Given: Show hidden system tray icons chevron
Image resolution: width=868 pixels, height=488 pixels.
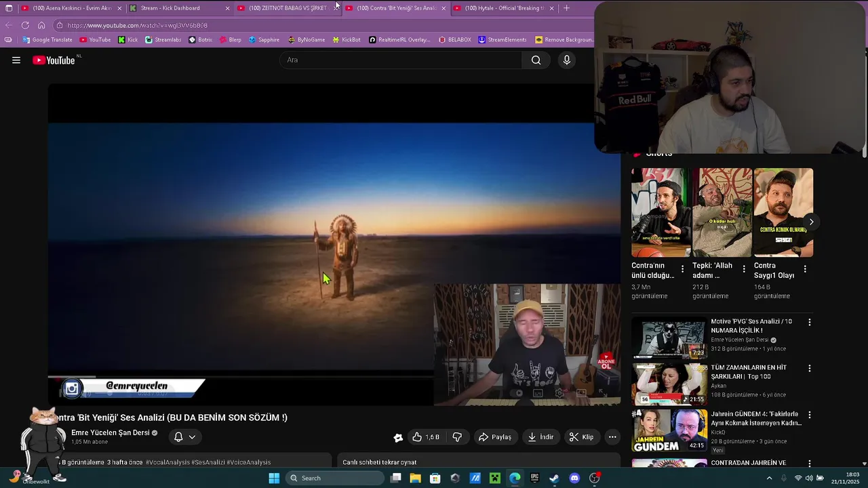Looking at the screenshot, I should point(769,478).
